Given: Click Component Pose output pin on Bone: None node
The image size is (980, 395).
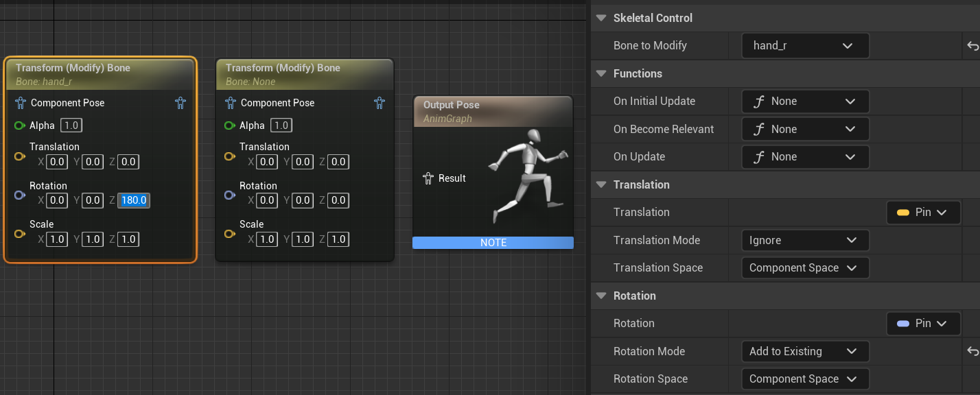Looking at the screenshot, I should (x=380, y=103).
